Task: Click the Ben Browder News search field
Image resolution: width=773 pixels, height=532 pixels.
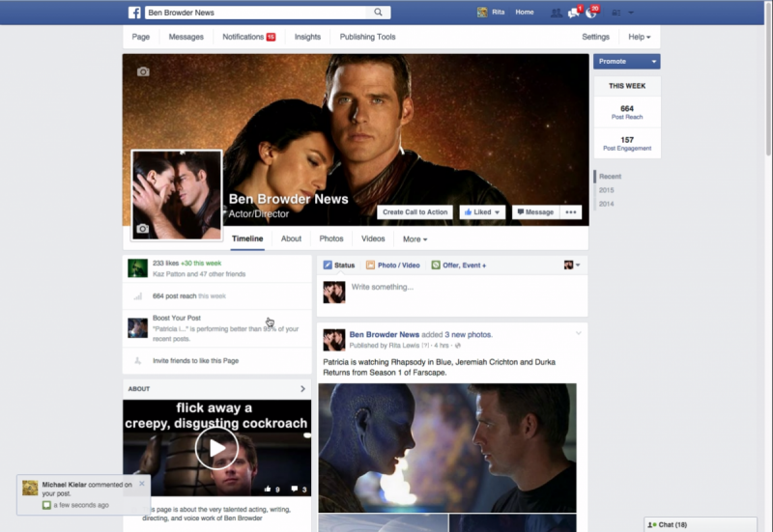Action: 256,13
